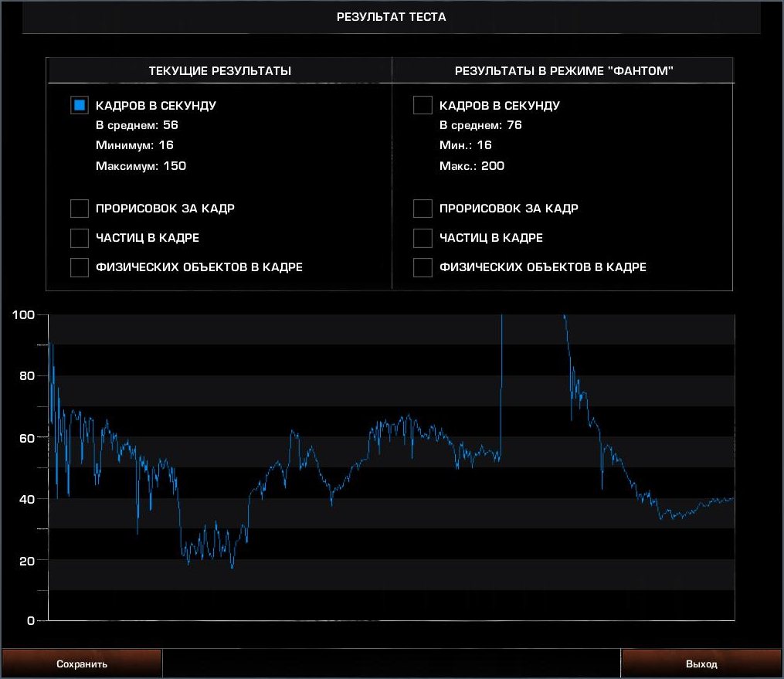Screen dimensions: 784x679
Task: Click the 60 label on graph axis
Action: 27,437
